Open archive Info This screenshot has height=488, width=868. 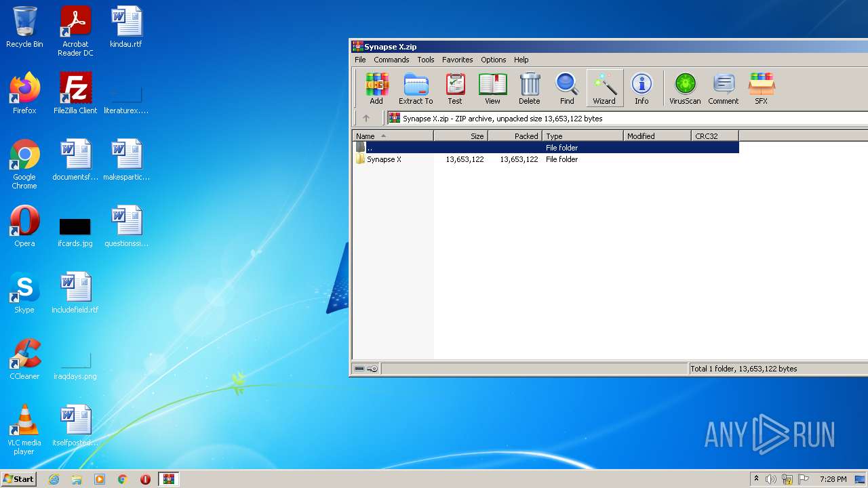642,89
